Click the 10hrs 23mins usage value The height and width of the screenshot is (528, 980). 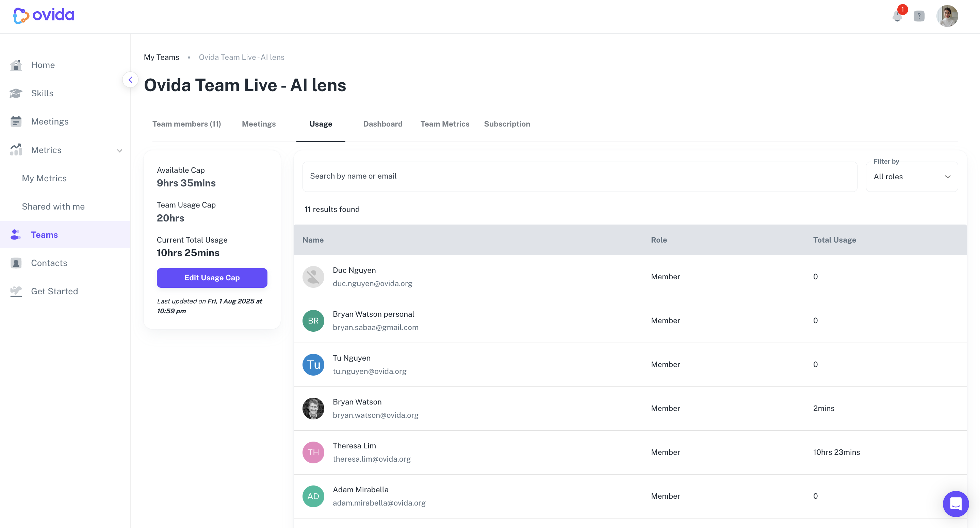tap(836, 453)
